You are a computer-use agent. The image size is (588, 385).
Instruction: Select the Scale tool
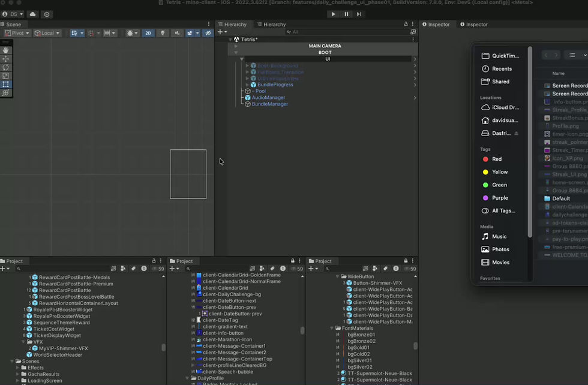point(5,76)
